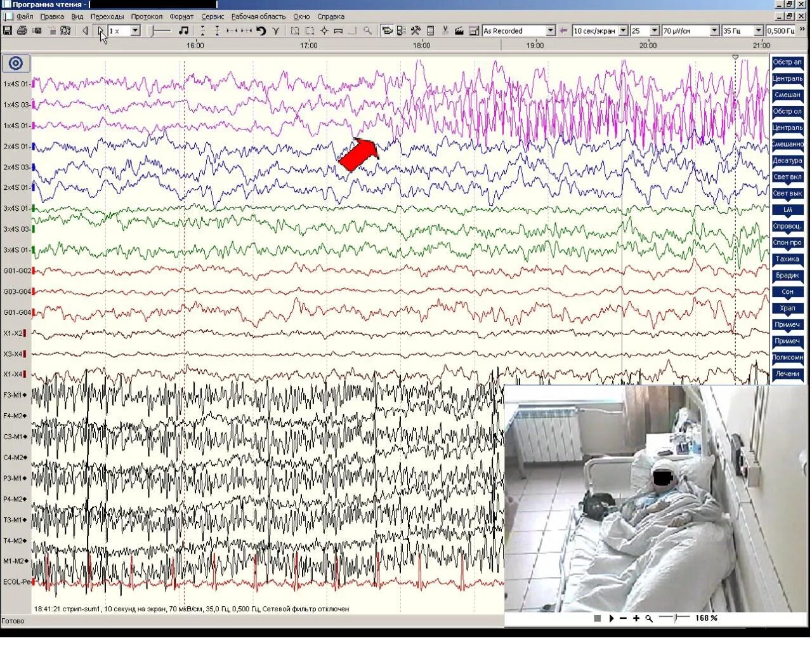The image size is (812, 650).
Task: Click the Десатура event button
Action: (787, 161)
